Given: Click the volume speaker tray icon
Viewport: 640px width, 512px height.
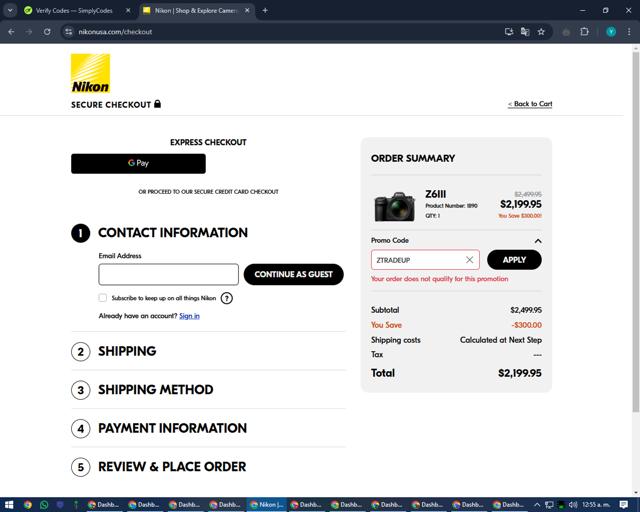Looking at the screenshot, I should click(573, 505).
